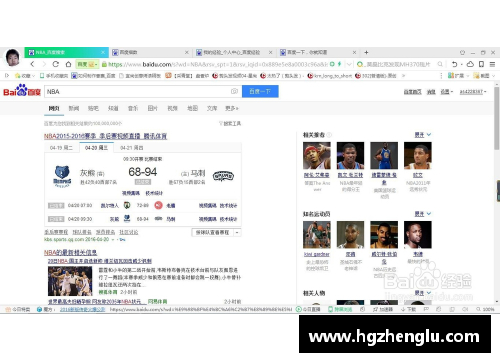Click the download icon in status bar

click(408, 309)
